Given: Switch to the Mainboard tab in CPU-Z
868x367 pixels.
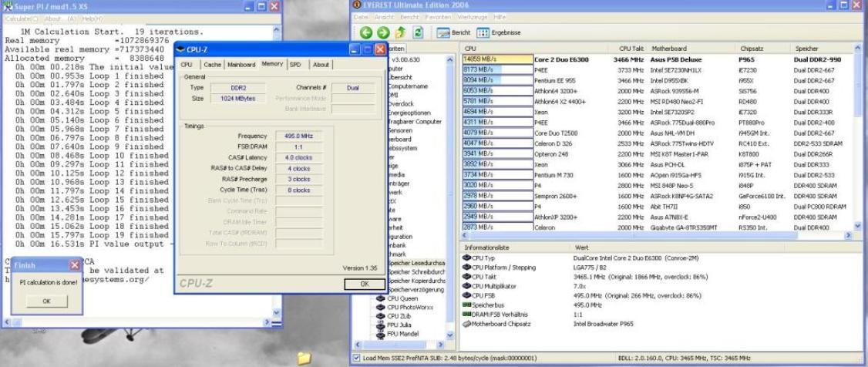Looking at the screenshot, I should [x=241, y=65].
